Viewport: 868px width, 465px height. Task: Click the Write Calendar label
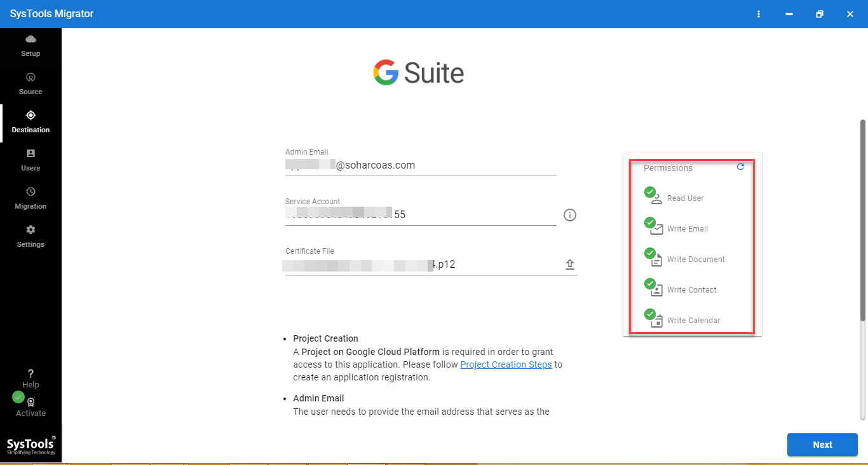point(694,321)
